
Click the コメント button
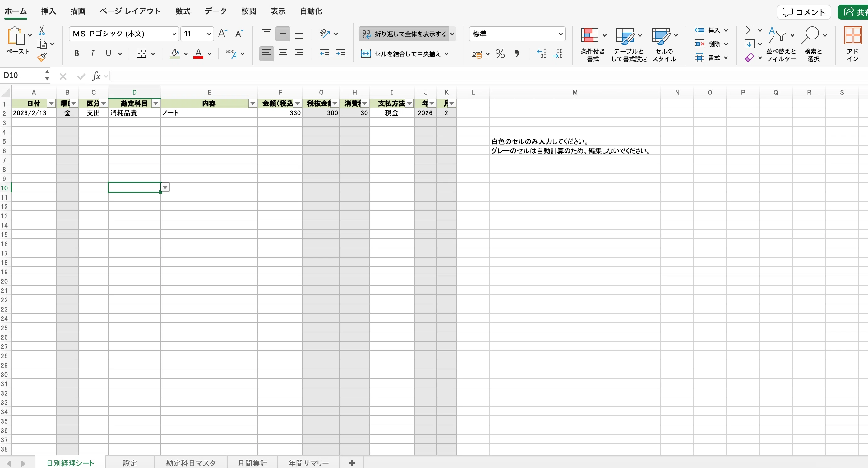point(804,12)
